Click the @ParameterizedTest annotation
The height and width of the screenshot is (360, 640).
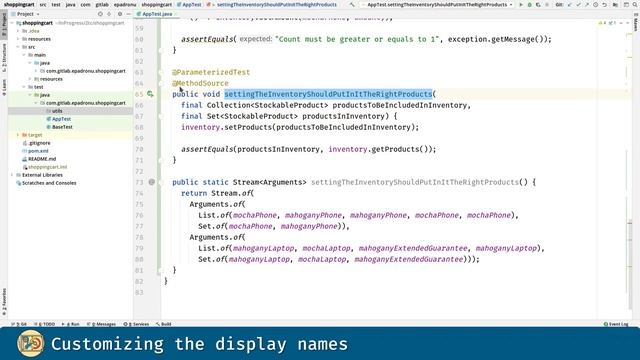pyautogui.click(x=211, y=72)
